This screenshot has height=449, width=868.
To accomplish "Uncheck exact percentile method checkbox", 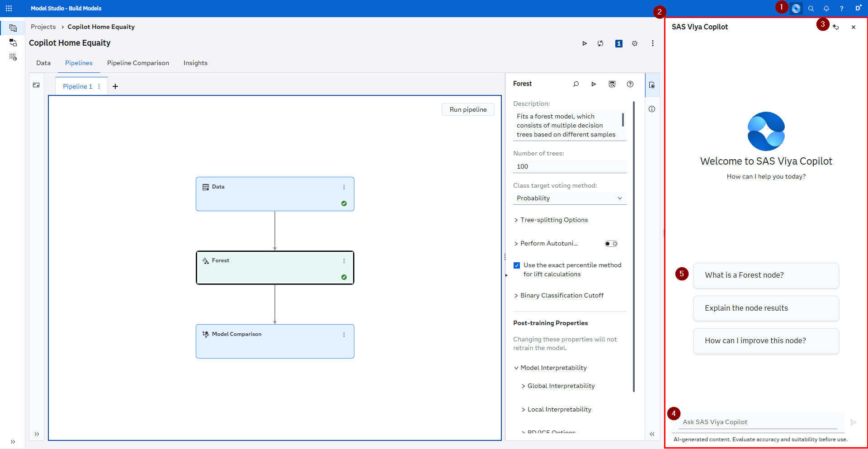I will [517, 265].
